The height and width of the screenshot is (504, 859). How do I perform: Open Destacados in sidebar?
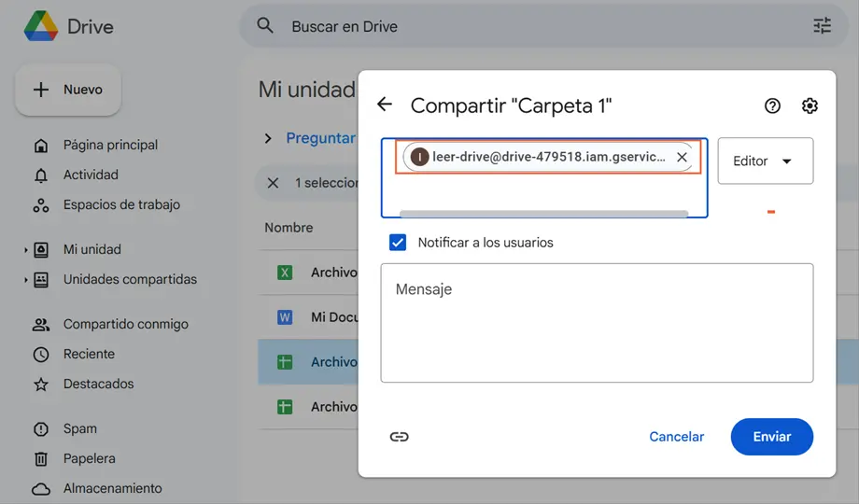pos(98,384)
